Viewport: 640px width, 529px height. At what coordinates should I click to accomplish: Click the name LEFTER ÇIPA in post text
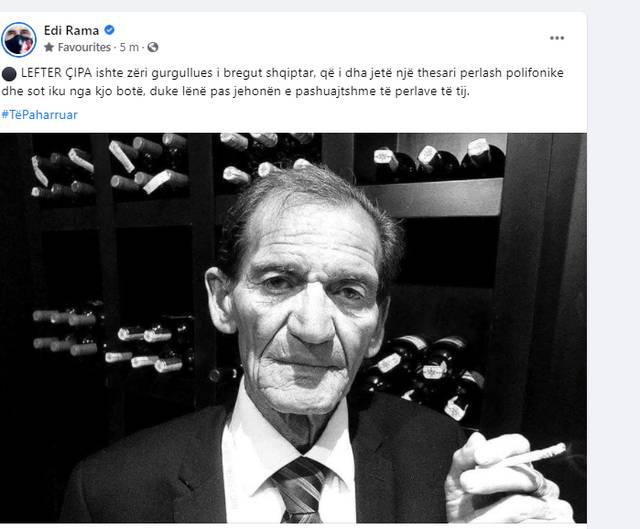pos(56,73)
